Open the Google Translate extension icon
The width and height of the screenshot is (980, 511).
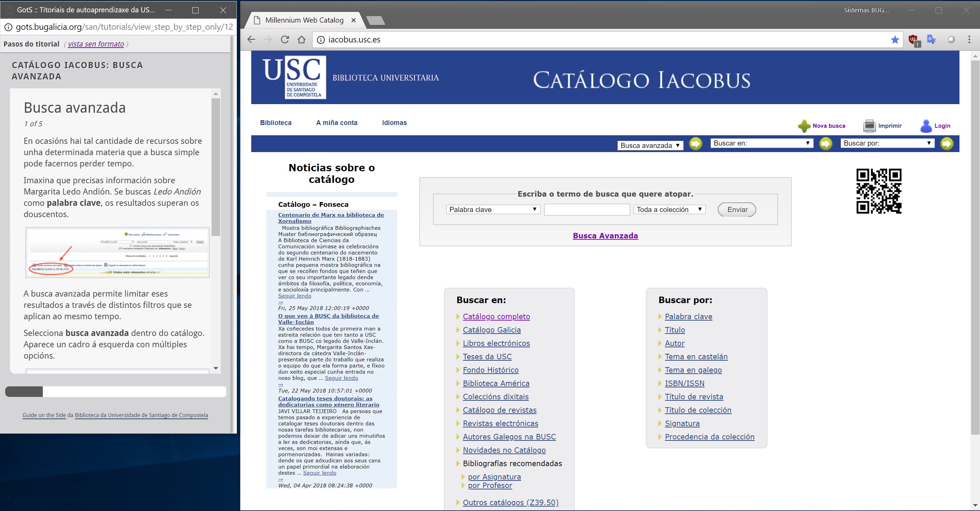(932, 39)
